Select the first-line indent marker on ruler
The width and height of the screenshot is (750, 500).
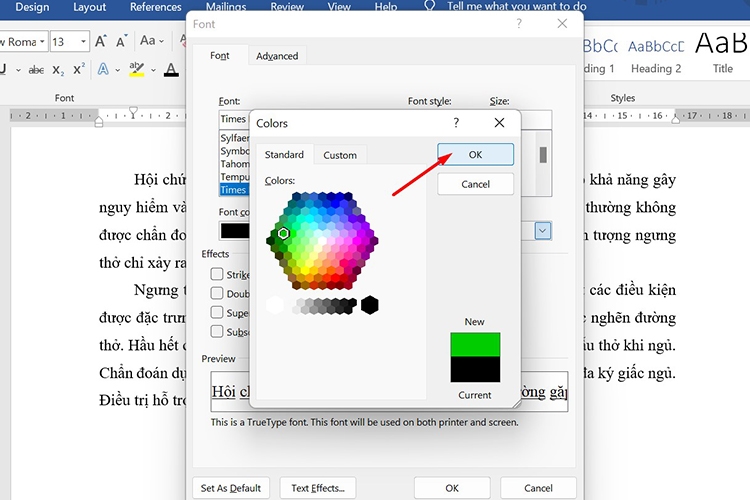pos(133,112)
